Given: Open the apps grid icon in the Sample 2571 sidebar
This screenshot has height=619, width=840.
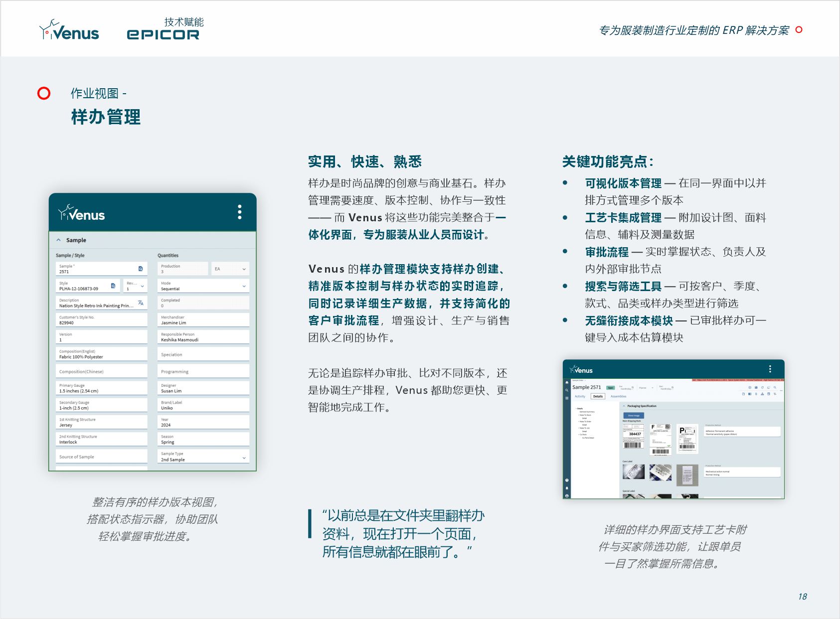Looking at the screenshot, I should (567, 398).
